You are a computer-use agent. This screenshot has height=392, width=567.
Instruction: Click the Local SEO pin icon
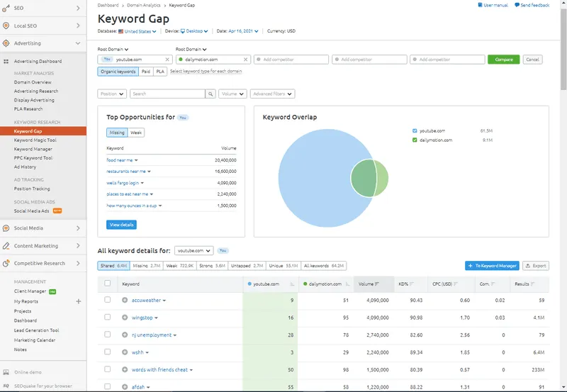6,26
